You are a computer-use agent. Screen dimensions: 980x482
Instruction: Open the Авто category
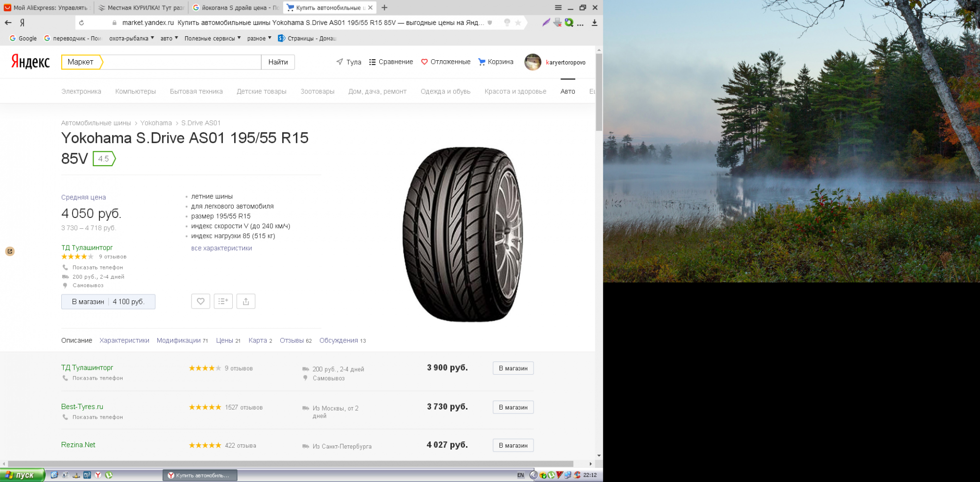568,91
